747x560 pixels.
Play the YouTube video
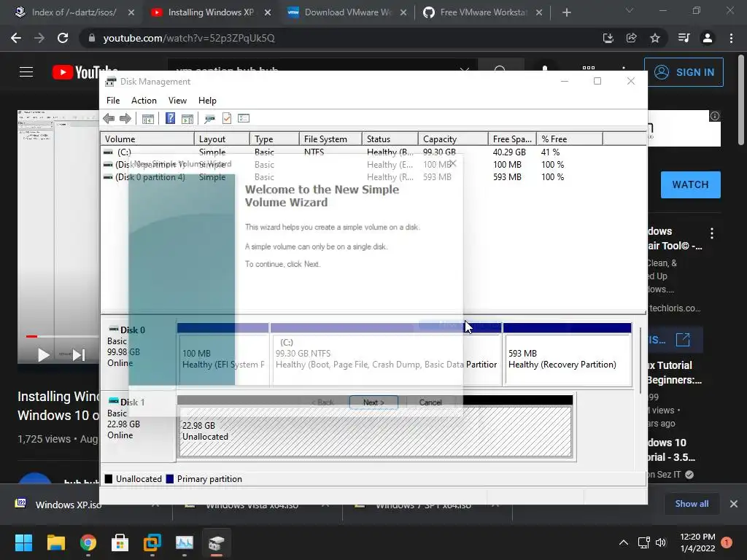tap(43, 355)
